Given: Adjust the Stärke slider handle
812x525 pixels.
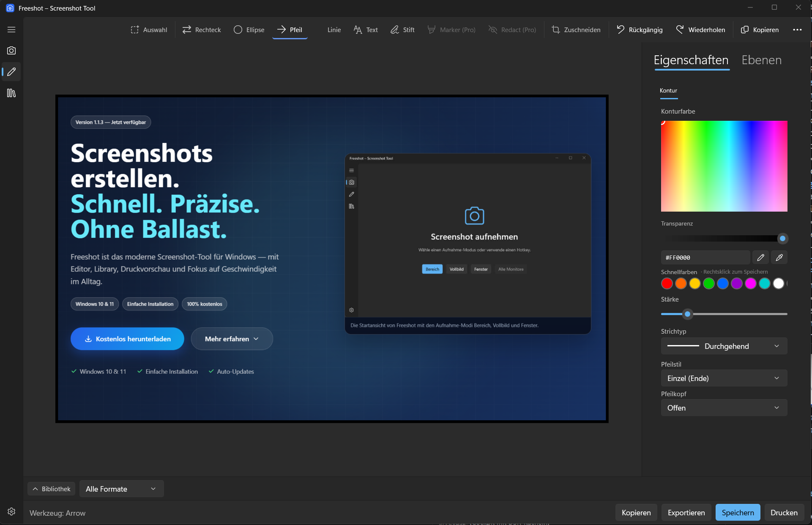Looking at the screenshot, I should [x=687, y=314].
